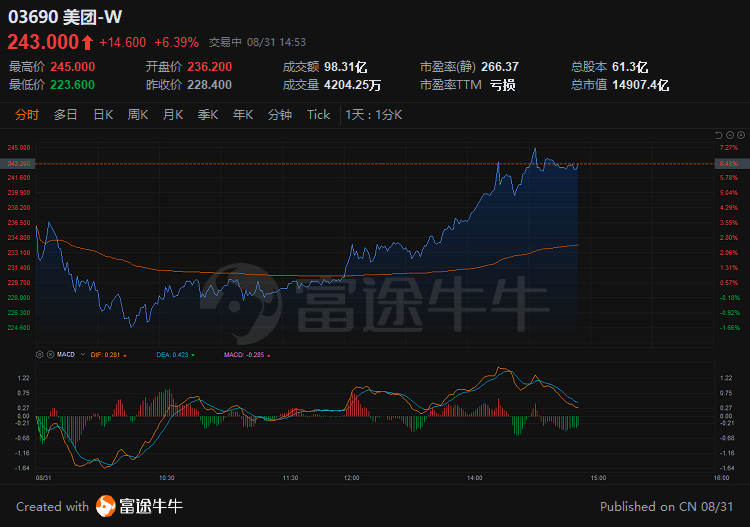Open the 年K yearly chart tab
Screen dimensions: 750x527
[243, 115]
